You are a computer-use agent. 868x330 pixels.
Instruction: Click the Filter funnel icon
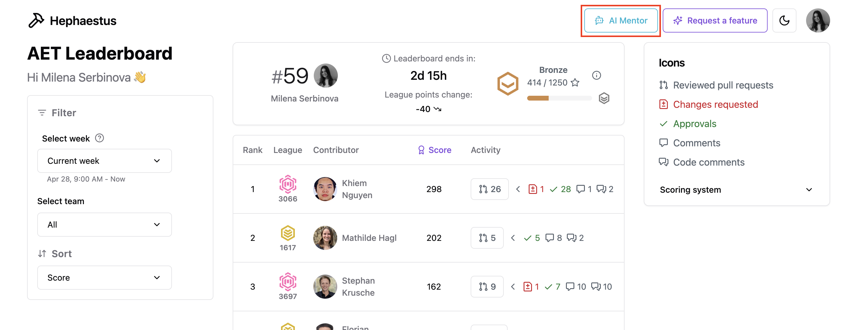(42, 112)
